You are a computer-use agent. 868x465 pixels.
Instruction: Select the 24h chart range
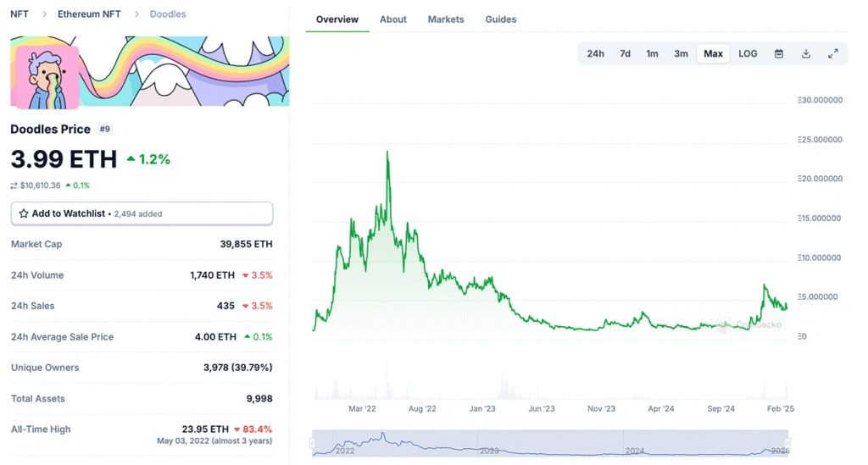coord(595,53)
